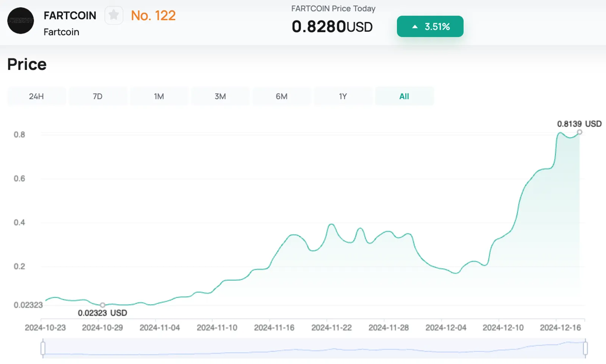
Task: Click the 2024-12-10 date axis label
Action: pyautogui.click(x=503, y=328)
